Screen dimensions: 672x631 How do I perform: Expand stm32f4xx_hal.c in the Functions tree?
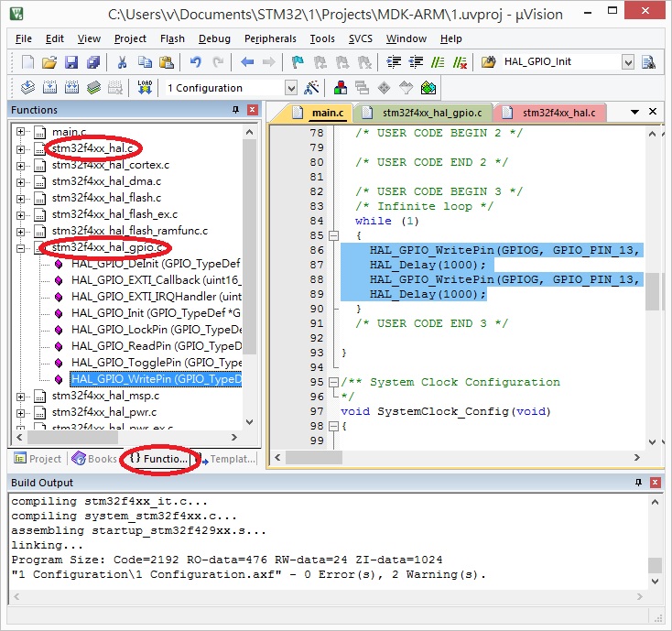[x=20, y=149]
